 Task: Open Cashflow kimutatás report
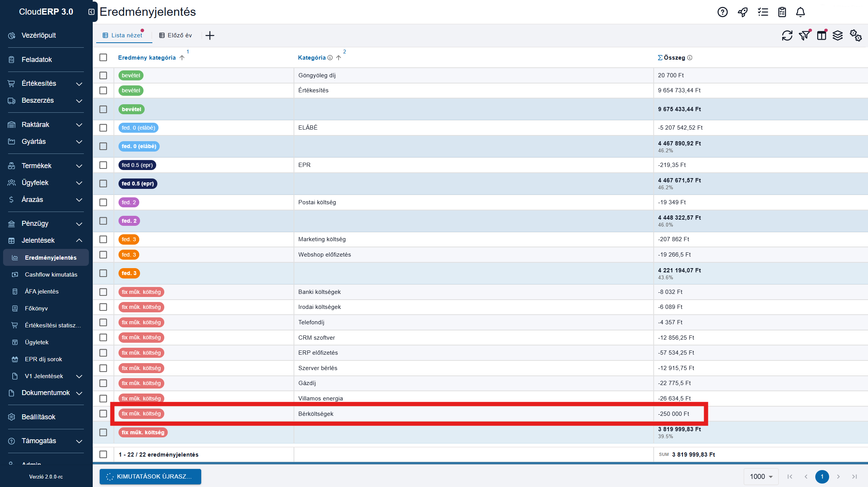51,275
